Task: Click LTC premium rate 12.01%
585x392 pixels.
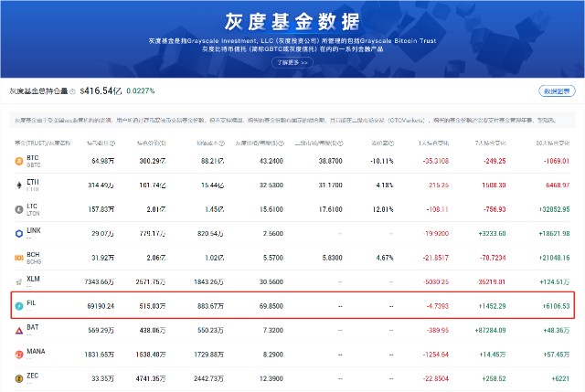Action: [x=383, y=209]
